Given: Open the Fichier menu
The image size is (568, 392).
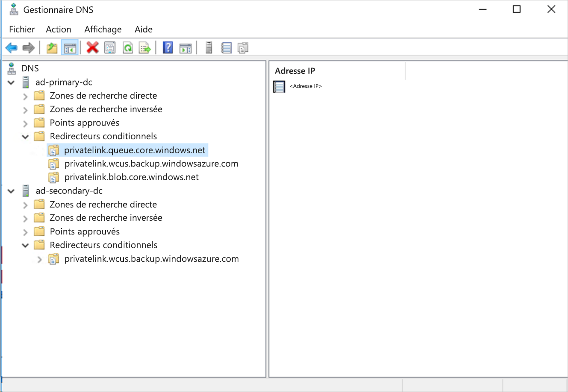Looking at the screenshot, I should click(x=22, y=29).
